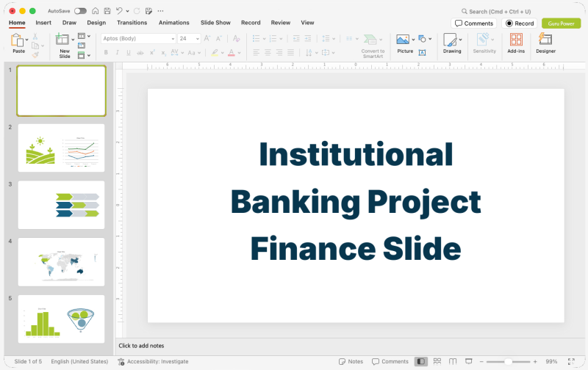Undo the last action
588x370 pixels.
pos(119,11)
